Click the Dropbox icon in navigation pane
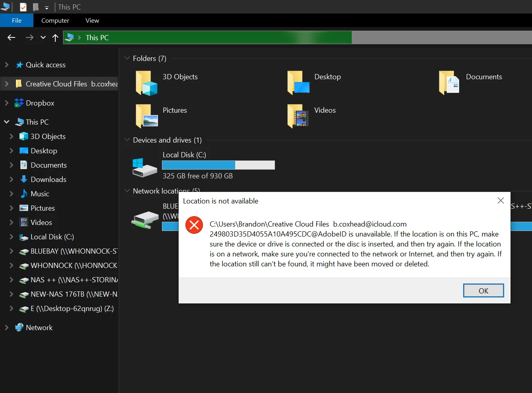The width and height of the screenshot is (532, 393). 19,103
